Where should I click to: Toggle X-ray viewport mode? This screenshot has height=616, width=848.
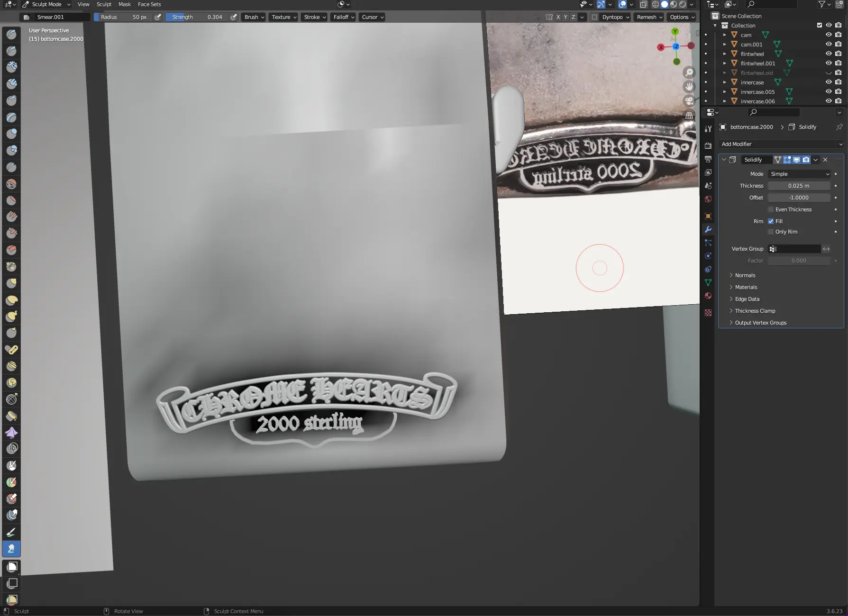[x=644, y=4]
